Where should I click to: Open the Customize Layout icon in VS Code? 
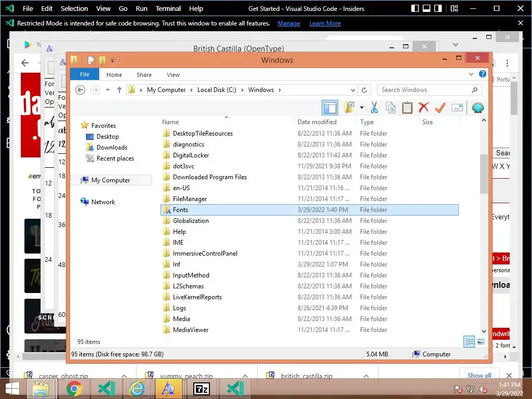coord(454,8)
